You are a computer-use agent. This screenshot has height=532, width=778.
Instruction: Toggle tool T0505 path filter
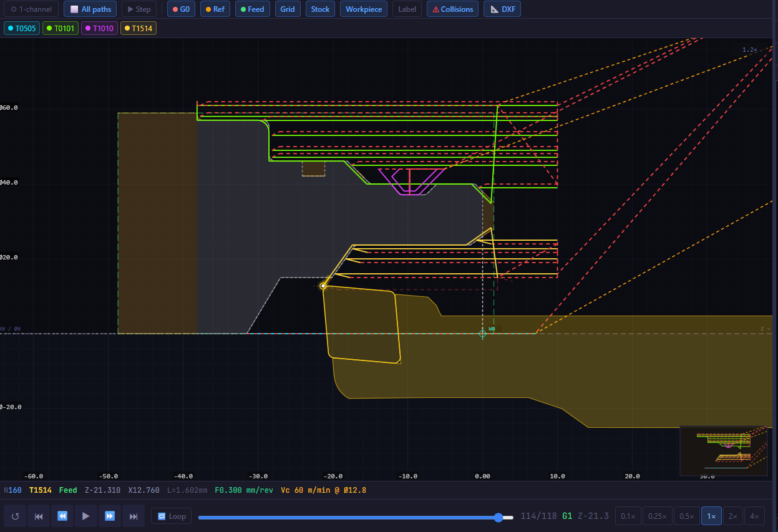click(x=22, y=28)
